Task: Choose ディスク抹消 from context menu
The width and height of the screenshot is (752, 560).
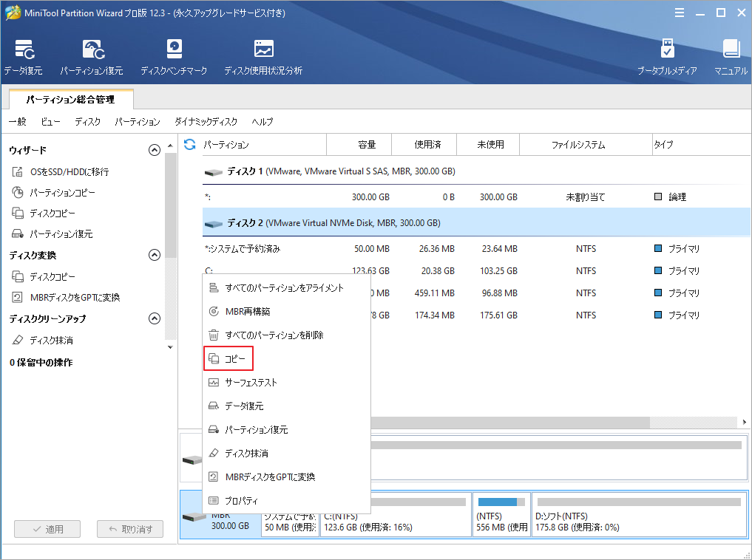Action: coord(286,453)
